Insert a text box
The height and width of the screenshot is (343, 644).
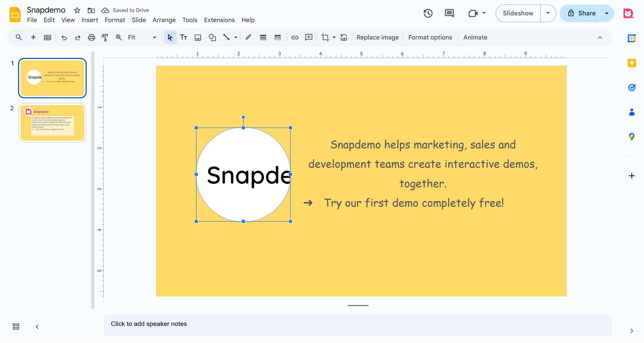pyautogui.click(x=184, y=37)
